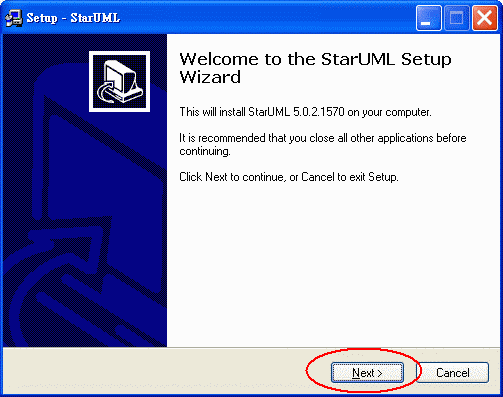
Task: Click the word "continuing." on second line
Action: pos(205,151)
